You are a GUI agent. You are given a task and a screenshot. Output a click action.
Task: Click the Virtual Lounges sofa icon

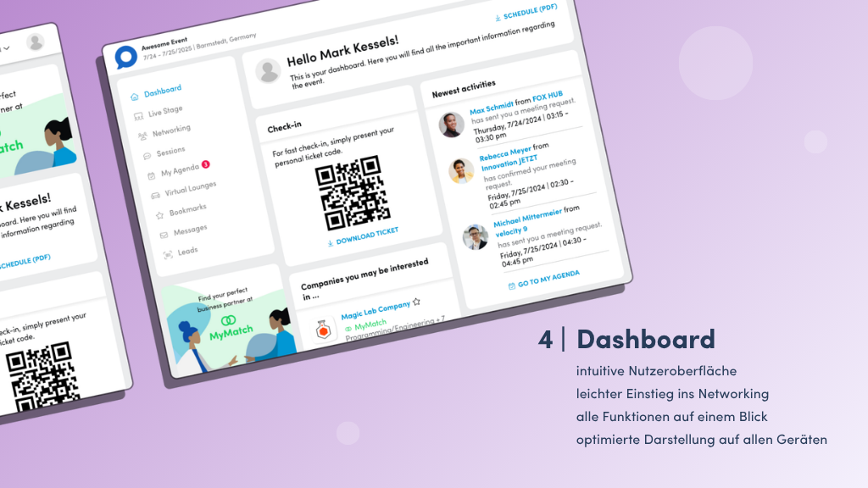156,196
